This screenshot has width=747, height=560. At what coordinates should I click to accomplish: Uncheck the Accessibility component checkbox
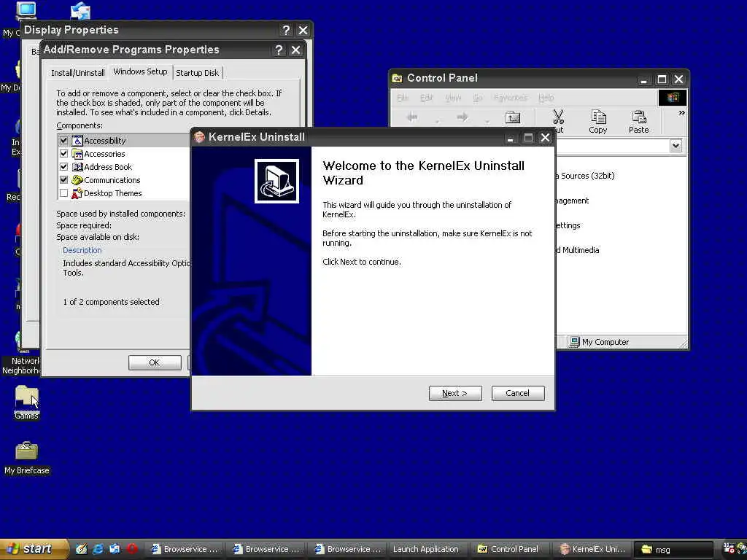click(64, 141)
